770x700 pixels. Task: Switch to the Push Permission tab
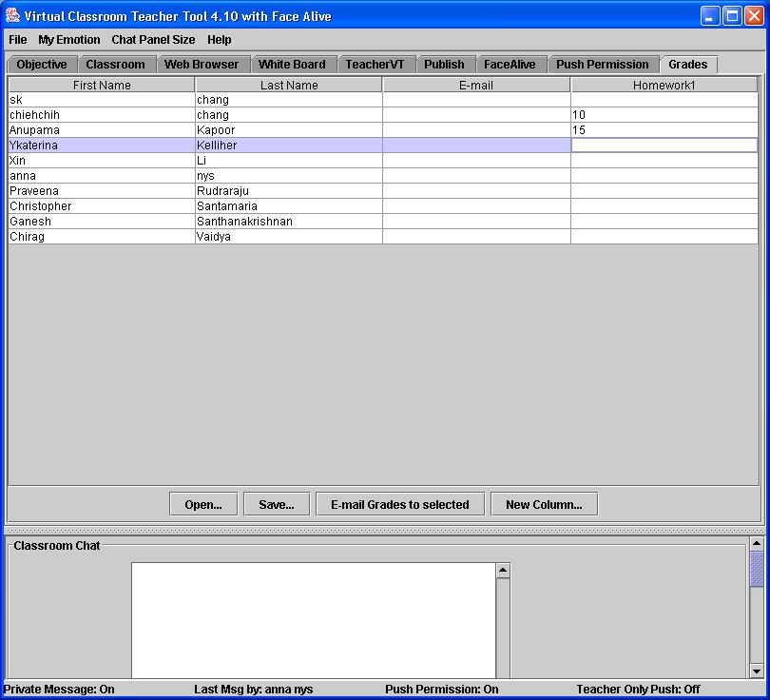[x=603, y=65]
